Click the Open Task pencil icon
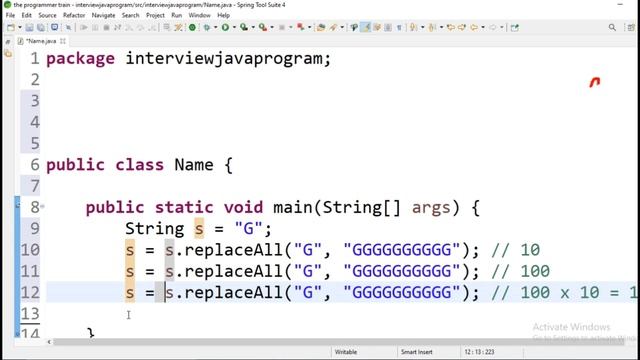640x360 pixels. tap(333, 27)
